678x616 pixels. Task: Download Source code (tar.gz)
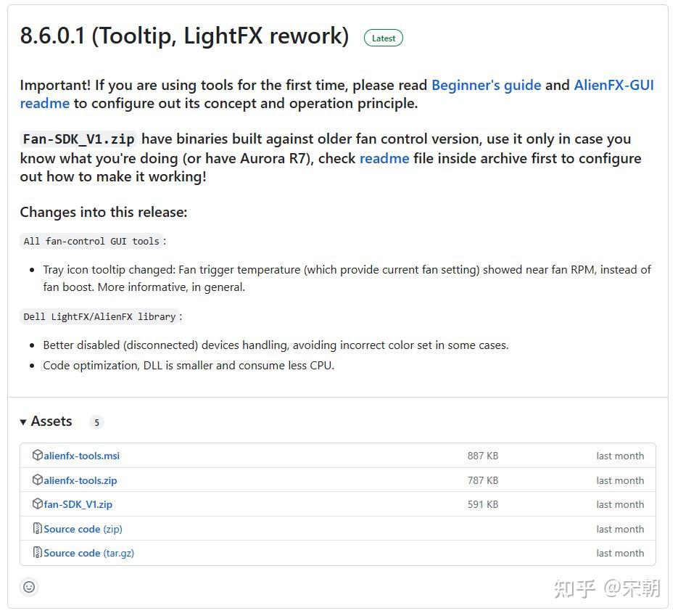pyautogui.click(x=88, y=553)
